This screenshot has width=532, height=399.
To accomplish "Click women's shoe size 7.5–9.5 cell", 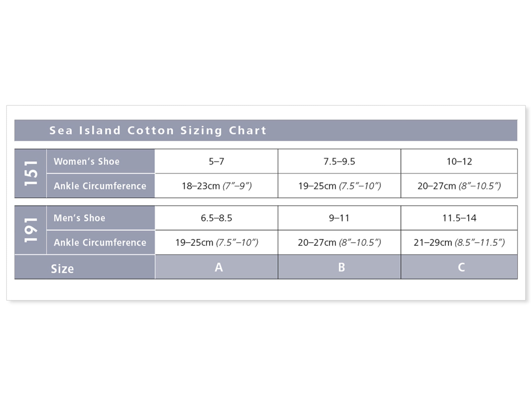I will pos(339,161).
